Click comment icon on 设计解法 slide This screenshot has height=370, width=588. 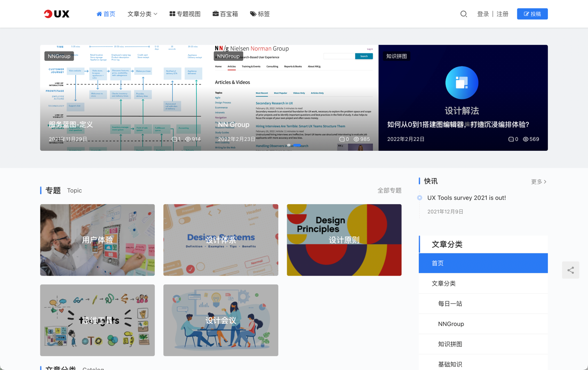point(511,139)
